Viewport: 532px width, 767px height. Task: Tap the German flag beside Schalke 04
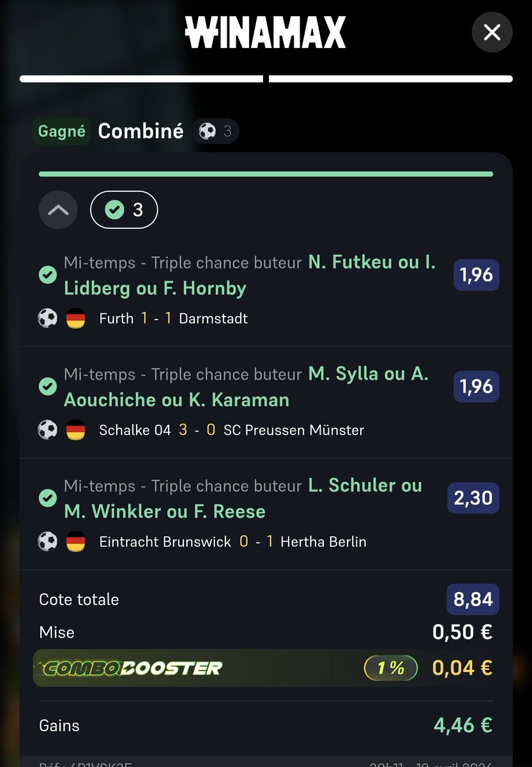click(76, 430)
